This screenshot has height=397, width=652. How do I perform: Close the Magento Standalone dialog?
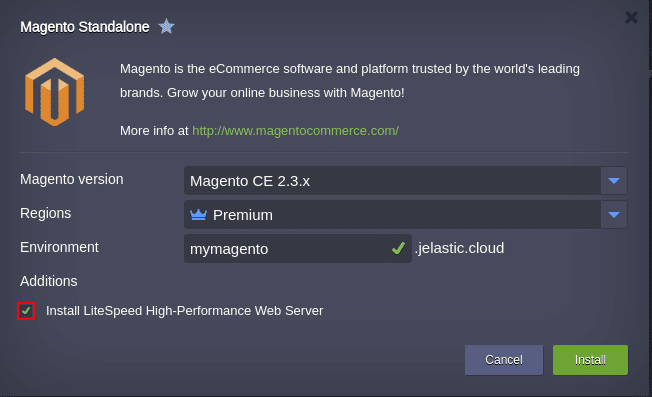tap(631, 17)
